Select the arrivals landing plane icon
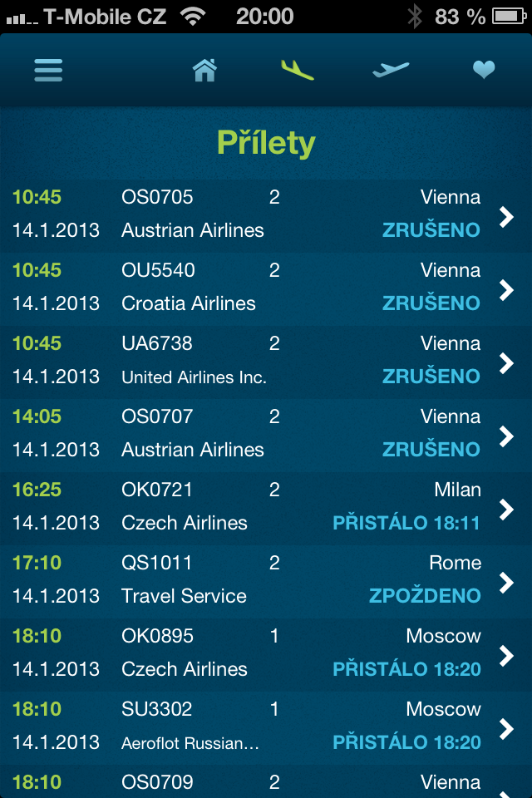The image size is (532, 798). pos(297,70)
